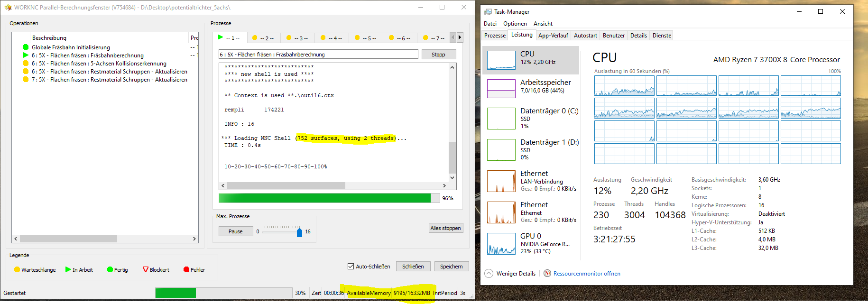Click the Alles stoppen button
The height and width of the screenshot is (304, 868).
[x=445, y=228]
